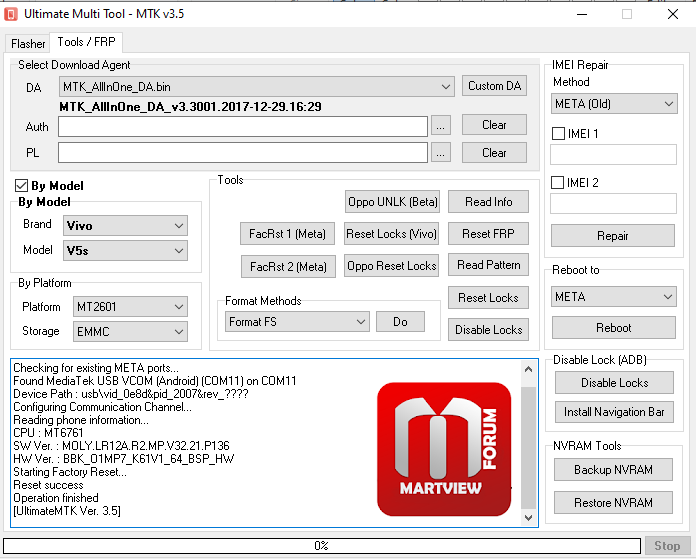Expand the Reboot to META dropdown
This screenshot has height=559, width=696.
coord(614,297)
